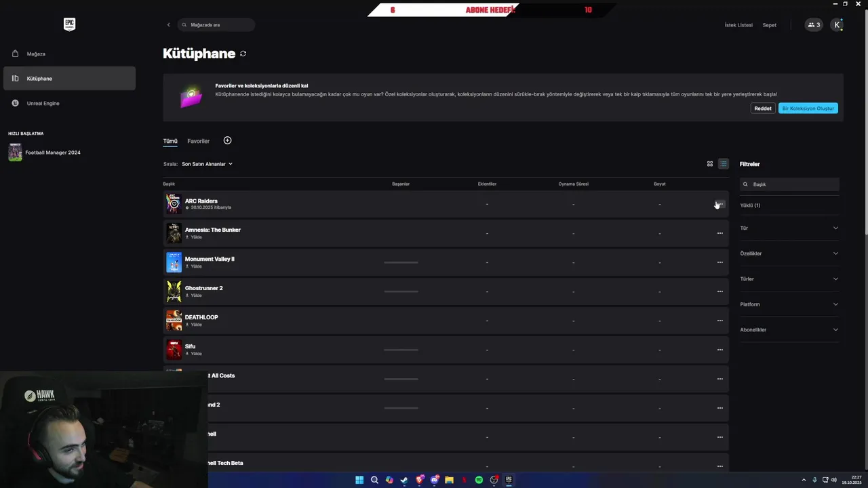Image resolution: width=868 pixels, height=488 pixels.
Task: Click the Ghostrunner 2 cover thumbnail
Action: pos(174,291)
